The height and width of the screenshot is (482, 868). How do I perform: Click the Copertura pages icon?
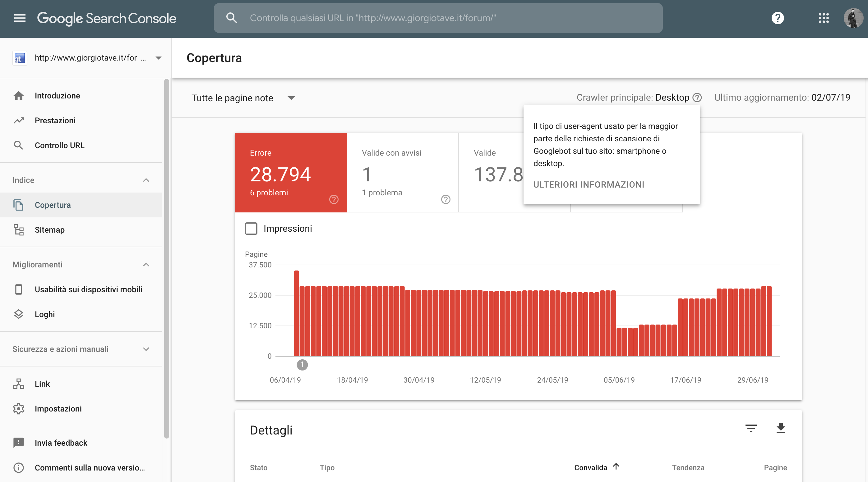19,205
